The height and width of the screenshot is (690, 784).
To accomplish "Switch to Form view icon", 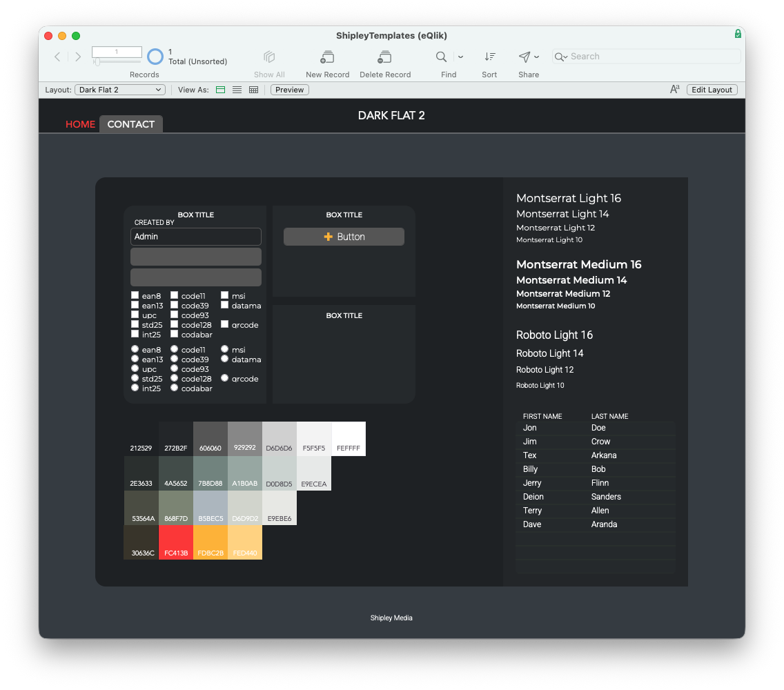I will pyautogui.click(x=221, y=90).
